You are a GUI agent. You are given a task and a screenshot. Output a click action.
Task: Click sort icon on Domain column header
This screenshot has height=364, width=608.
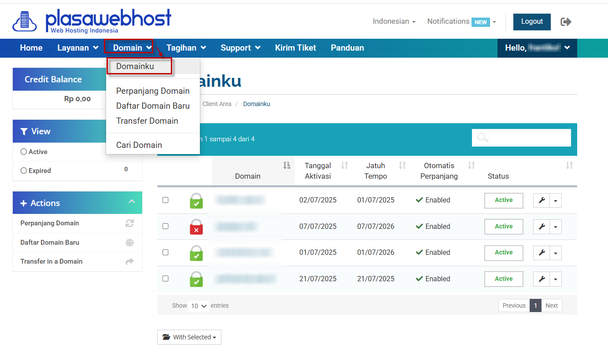point(287,165)
